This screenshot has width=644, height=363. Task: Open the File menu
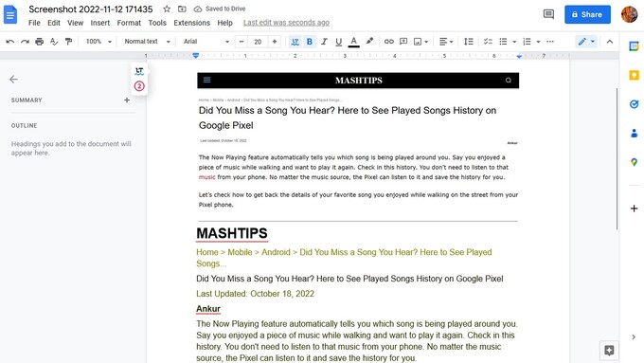pos(34,23)
